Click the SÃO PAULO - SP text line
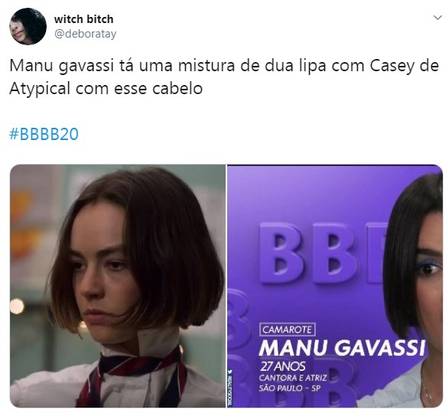The image size is (448, 419). (289, 388)
